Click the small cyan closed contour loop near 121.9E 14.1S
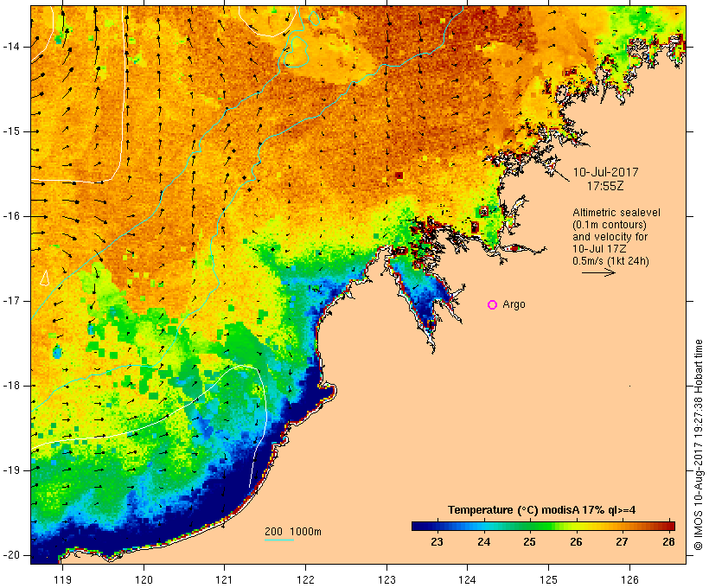 tap(297, 52)
